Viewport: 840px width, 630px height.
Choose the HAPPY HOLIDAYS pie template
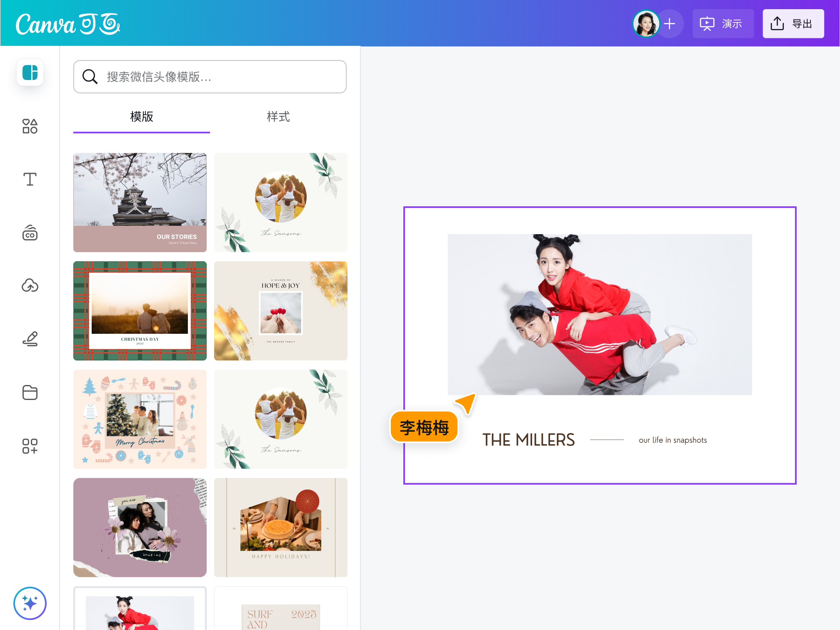coord(281,527)
